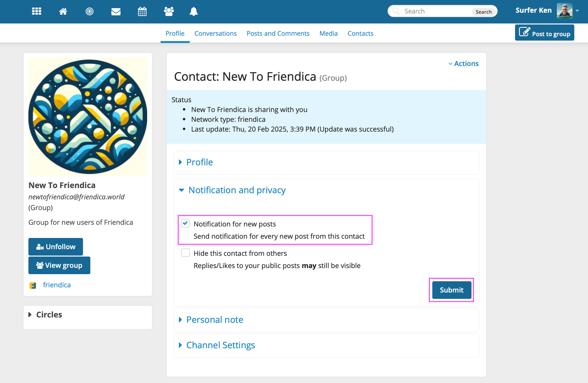Screen dimensions: 588x383
Task: Open the calendar icon in the navbar
Action: pyautogui.click(x=142, y=11)
